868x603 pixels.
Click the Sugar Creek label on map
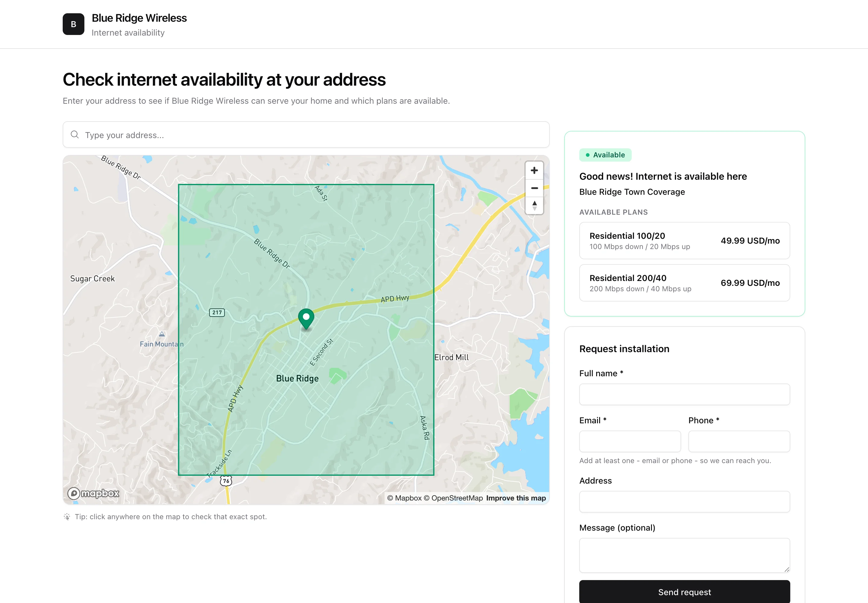tap(93, 279)
